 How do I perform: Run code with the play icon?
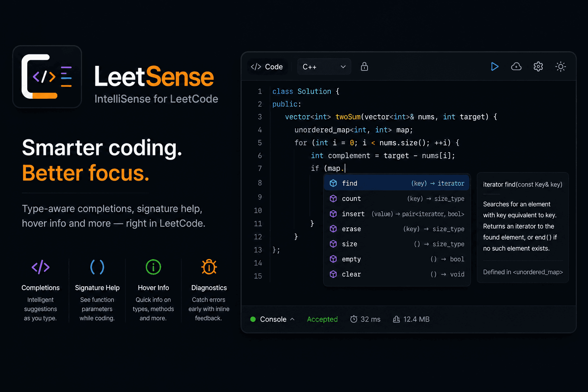pyautogui.click(x=495, y=67)
